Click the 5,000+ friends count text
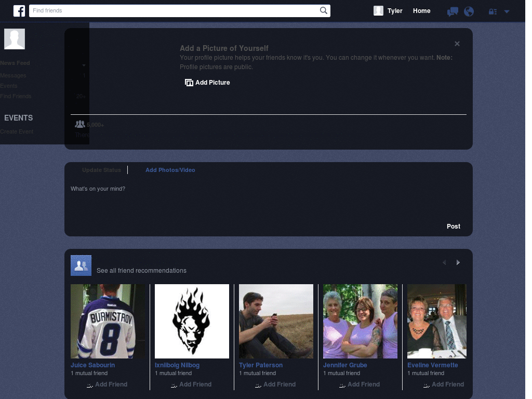This screenshot has height=399, width=532. [x=96, y=125]
